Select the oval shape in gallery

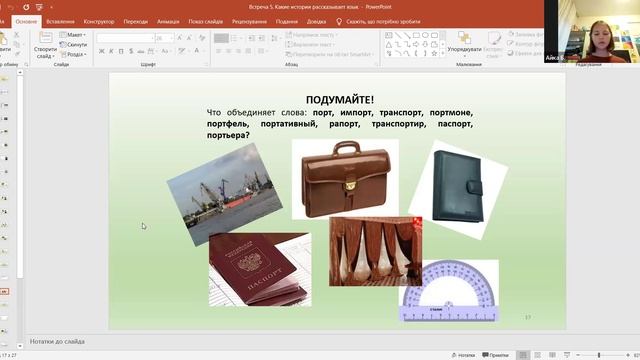tap(425, 36)
